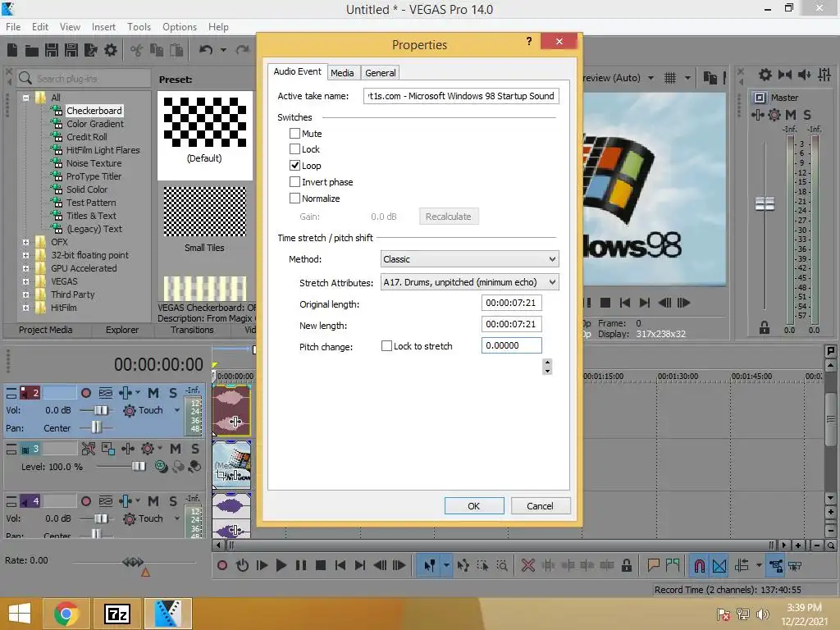Viewport: 840px width, 630px height.
Task: Click Go to Start in transport bar
Action: click(x=340, y=566)
